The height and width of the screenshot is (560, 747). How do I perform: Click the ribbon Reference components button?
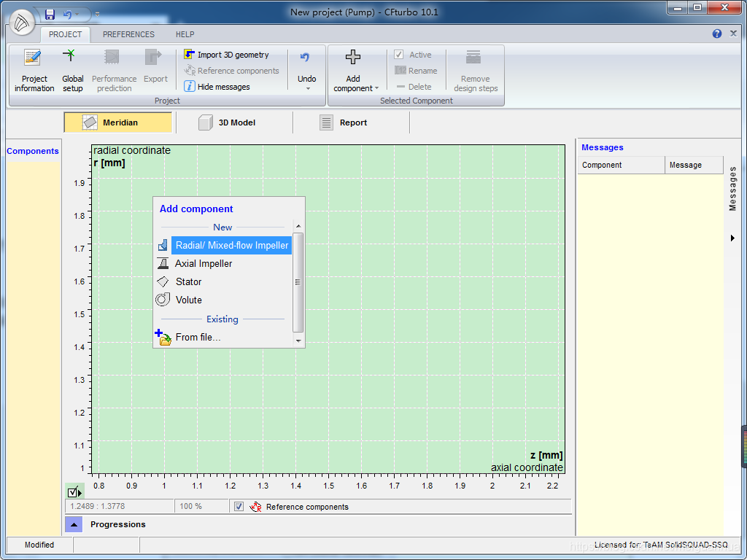click(x=231, y=71)
